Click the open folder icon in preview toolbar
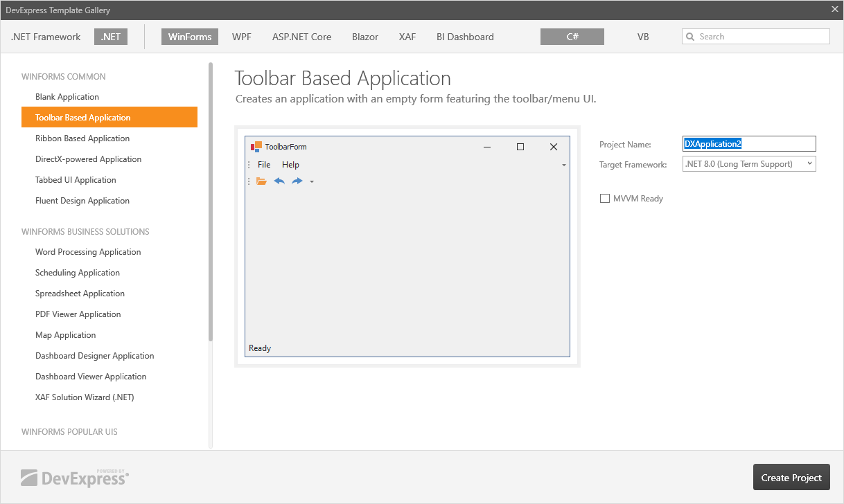This screenshot has width=844, height=504. click(261, 181)
